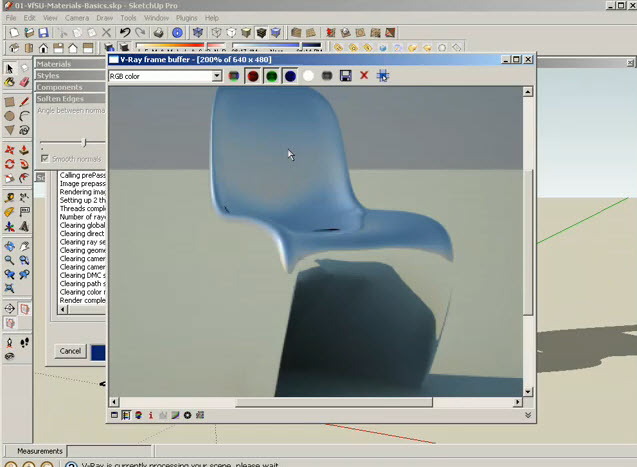
Task: Toggle X-Ray face style cube
Action: point(198,32)
